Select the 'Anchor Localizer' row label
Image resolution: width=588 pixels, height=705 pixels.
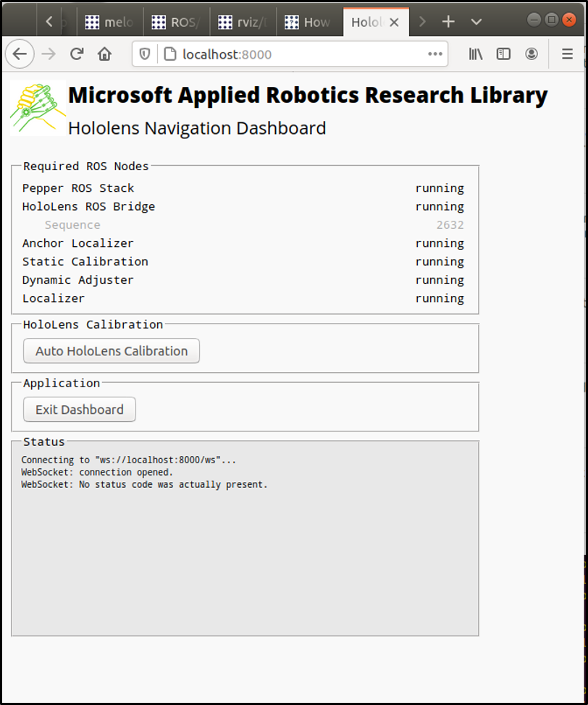tap(77, 243)
